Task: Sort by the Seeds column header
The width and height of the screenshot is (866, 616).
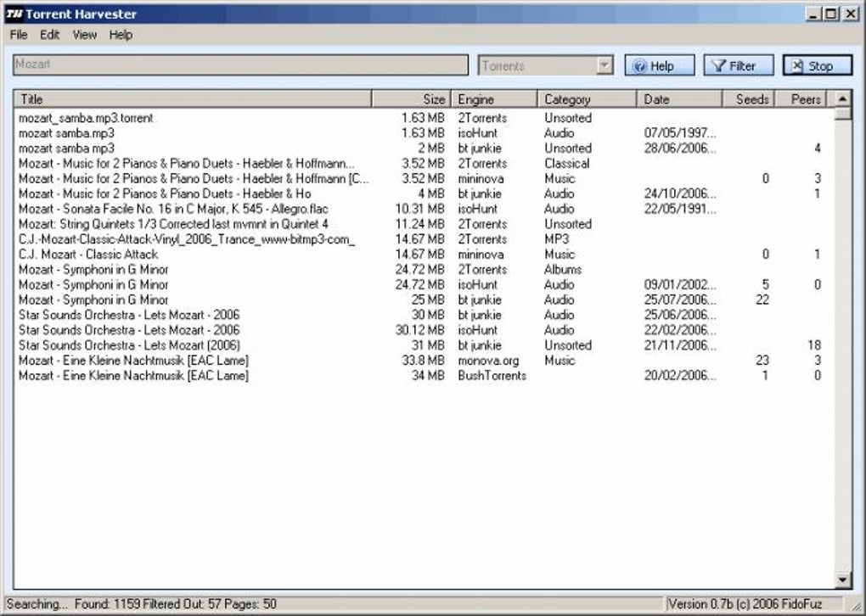Action: coord(750,99)
